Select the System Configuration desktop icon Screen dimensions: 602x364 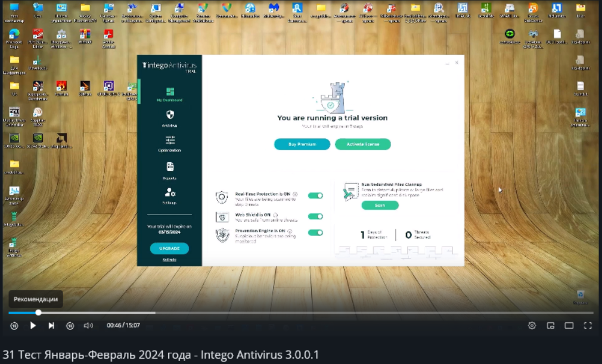click(x=156, y=13)
